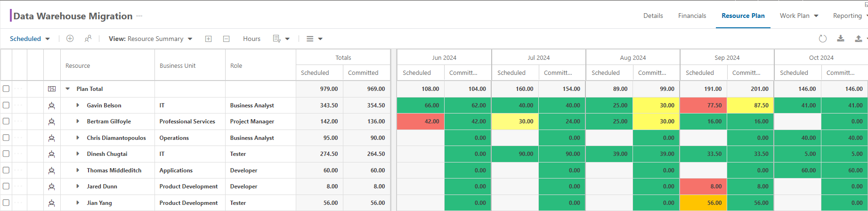Screen dimensions: 868x211
Task: Refresh the resource plan grid
Action: point(823,39)
